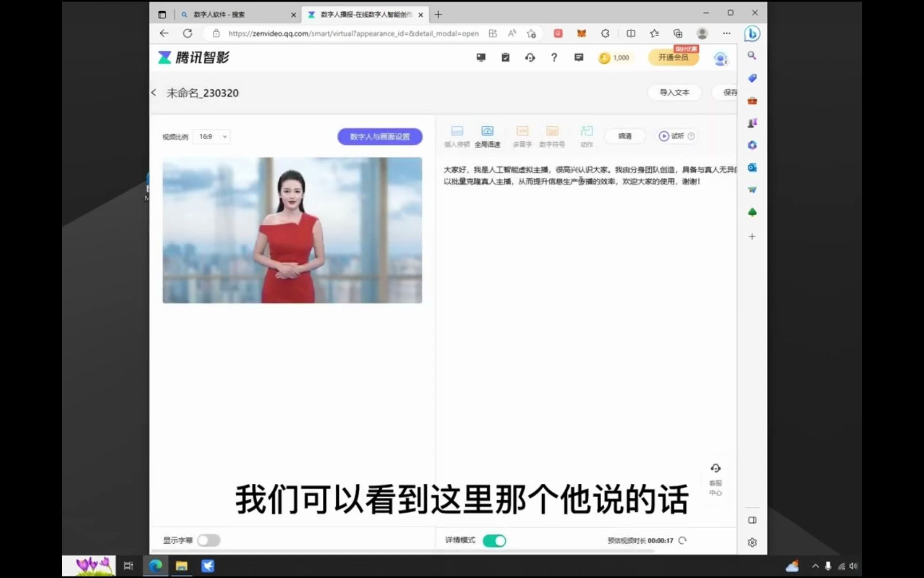Open Microsoft 365 icon in Edge sidebar
924x578 pixels.
(752, 145)
